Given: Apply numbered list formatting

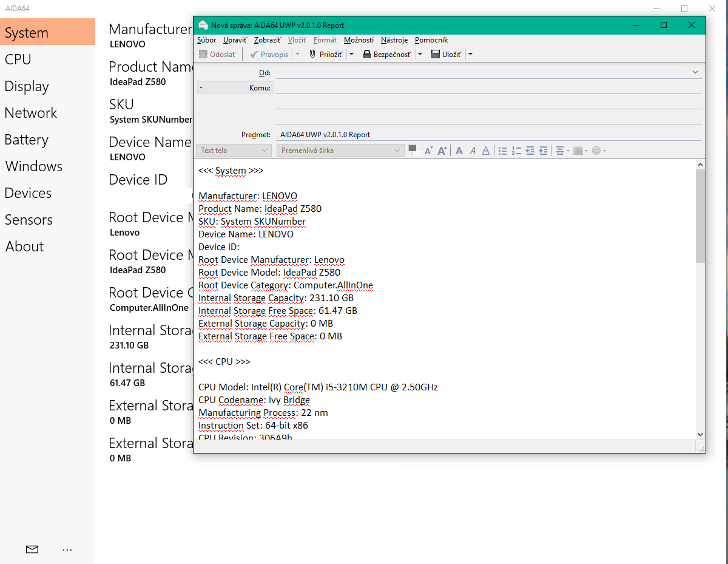Looking at the screenshot, I should pos(516,151).
